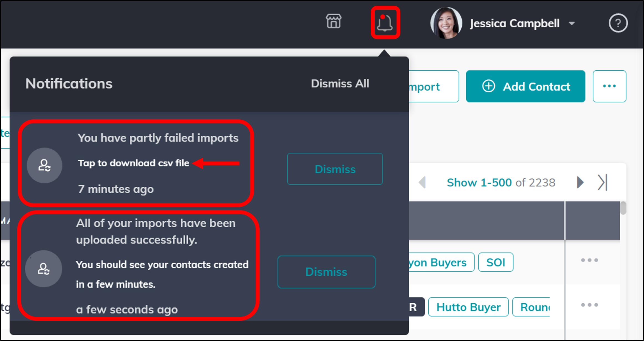644x341 pixels.
Task: Select the SOI tag
Action: [x=496, y=262]
